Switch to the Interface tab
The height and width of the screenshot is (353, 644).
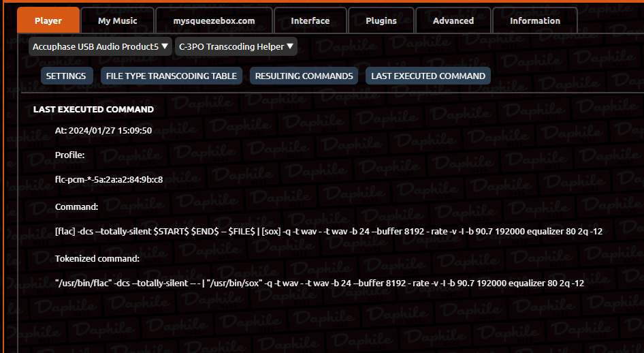tap(310, 20)
